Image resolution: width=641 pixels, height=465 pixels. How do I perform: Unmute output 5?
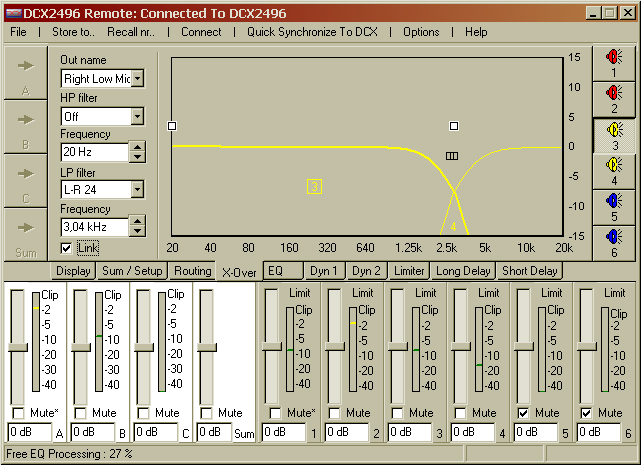[x=523, y=413]
